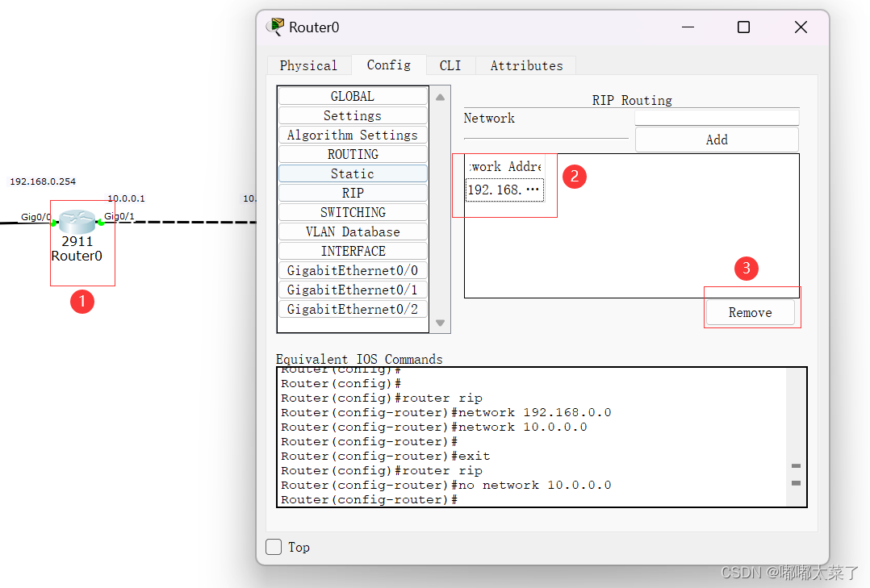Viewport: 870px width, 588px height.
Task: Click the config-router exit command line
Action: click(386, 456)
